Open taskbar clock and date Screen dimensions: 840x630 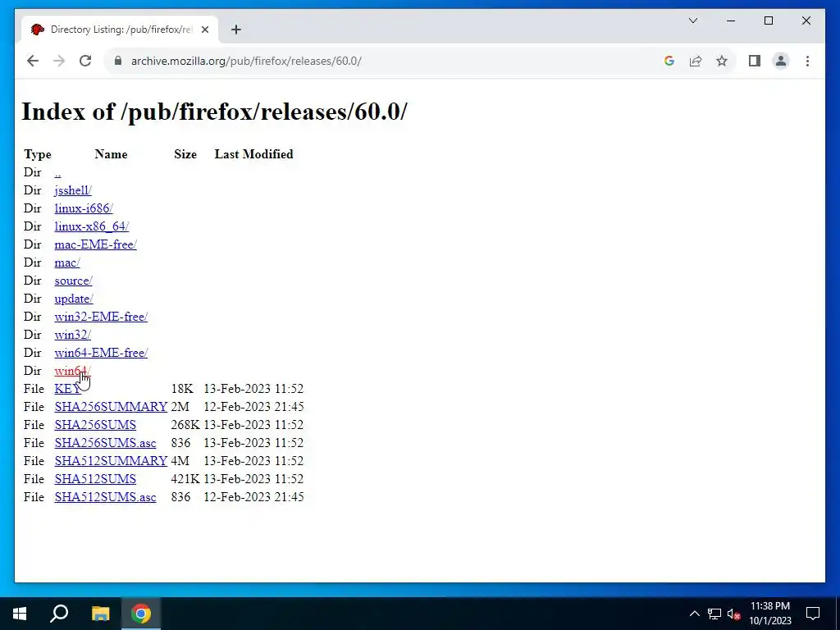pos(769,614)
